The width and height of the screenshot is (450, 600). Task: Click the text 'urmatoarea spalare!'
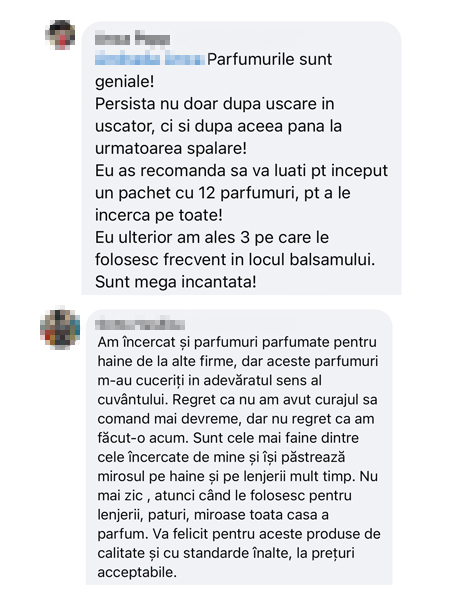pos(171,148)
